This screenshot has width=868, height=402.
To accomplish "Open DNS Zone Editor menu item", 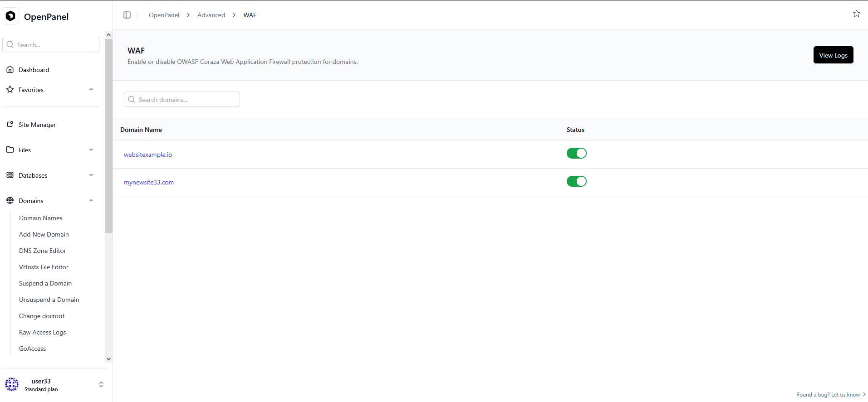I will pos(43,251).
